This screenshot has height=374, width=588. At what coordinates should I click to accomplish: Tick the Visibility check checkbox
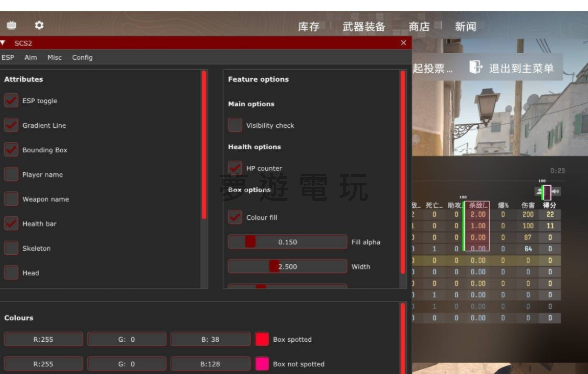click(235, 125)
